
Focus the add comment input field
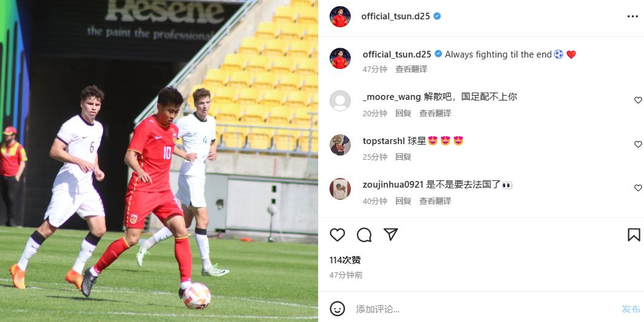pos(485,309)
